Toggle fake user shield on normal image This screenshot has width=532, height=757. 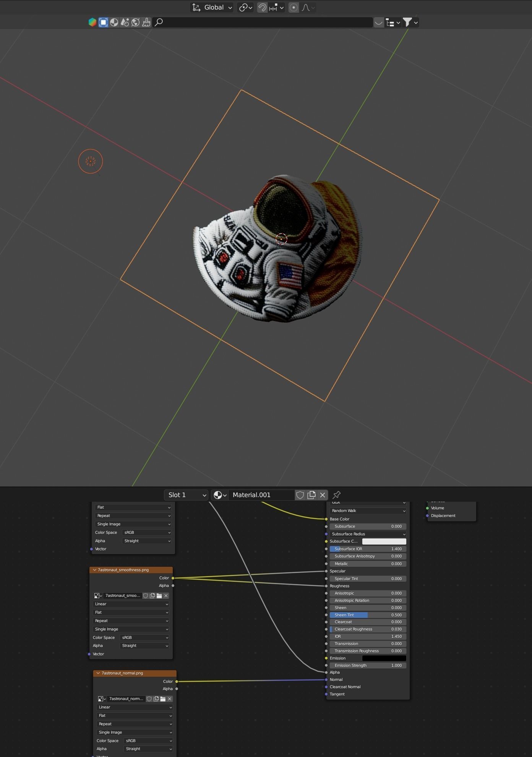click(149, 699)
